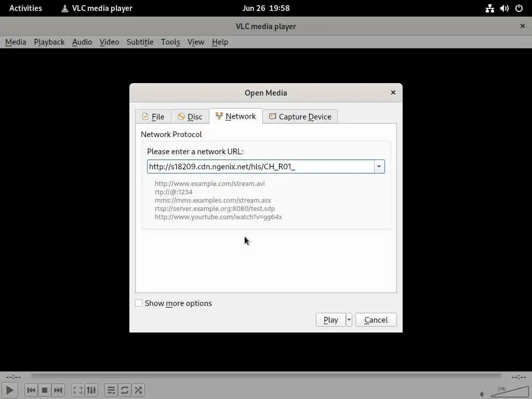Screen dimensions: 532x399
Task: Open the View menu
Action: coord(196,42)
